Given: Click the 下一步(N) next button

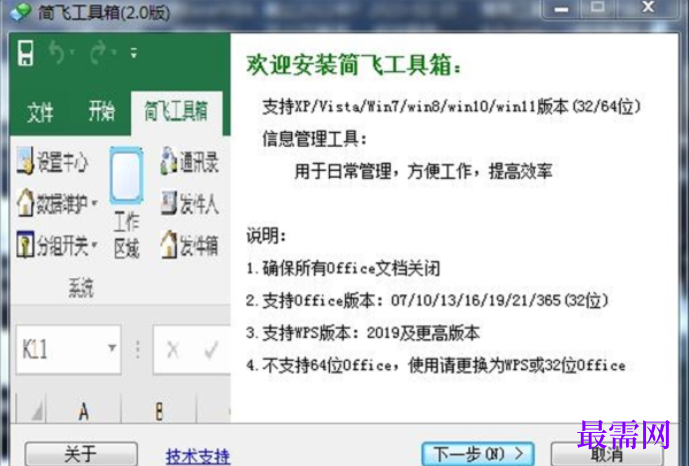Looking at the screenshot, I should point(478,454).
